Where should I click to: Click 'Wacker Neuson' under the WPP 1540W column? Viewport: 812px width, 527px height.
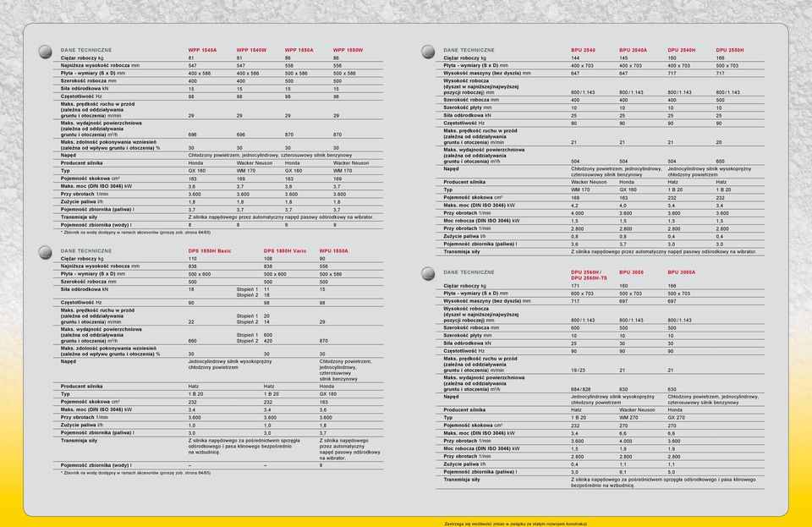[255, 163]
